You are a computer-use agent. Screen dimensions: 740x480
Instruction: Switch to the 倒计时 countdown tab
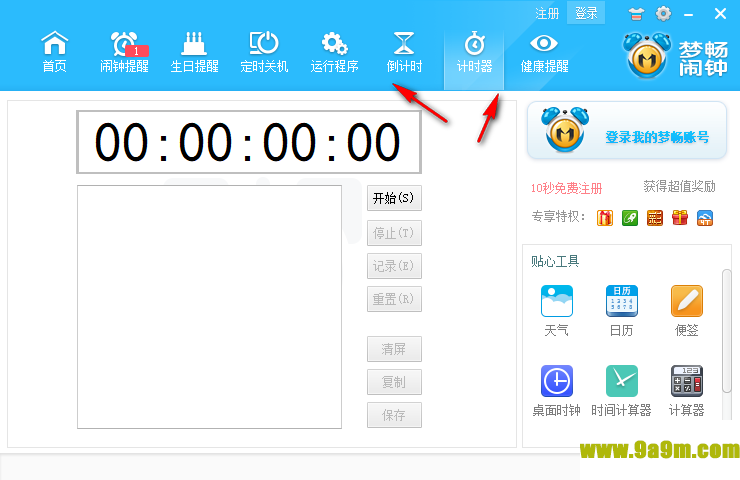pyautogui.click(x=404, y=52)
